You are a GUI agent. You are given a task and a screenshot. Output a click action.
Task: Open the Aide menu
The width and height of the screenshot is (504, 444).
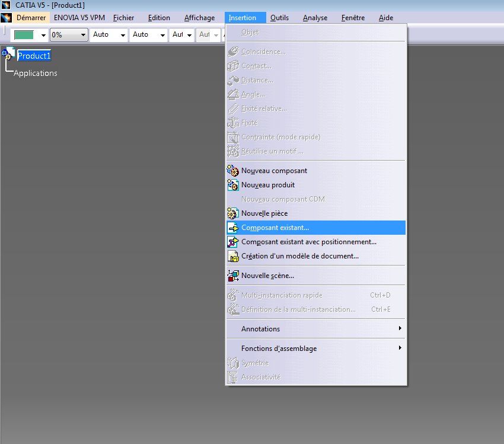[x=386, y=18]
